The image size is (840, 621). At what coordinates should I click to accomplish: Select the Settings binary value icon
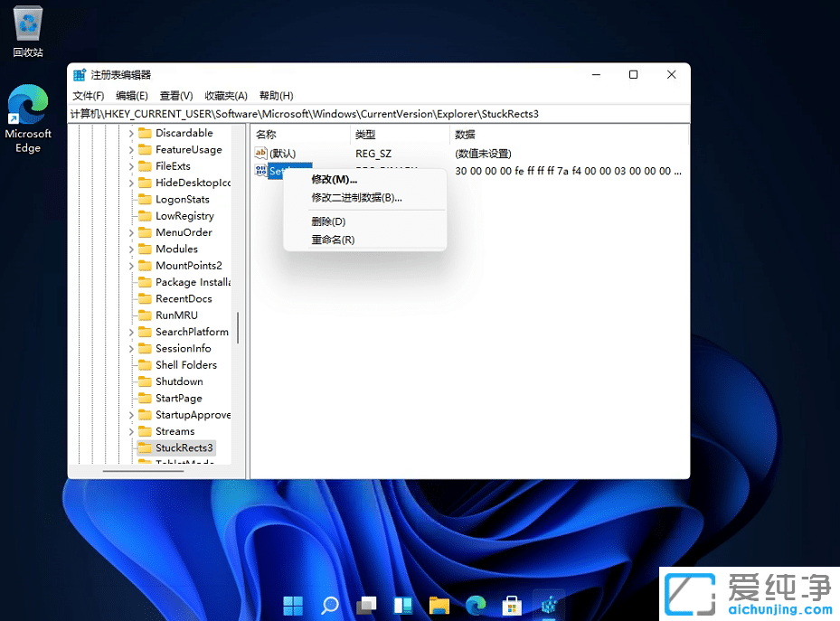(262, 171)
